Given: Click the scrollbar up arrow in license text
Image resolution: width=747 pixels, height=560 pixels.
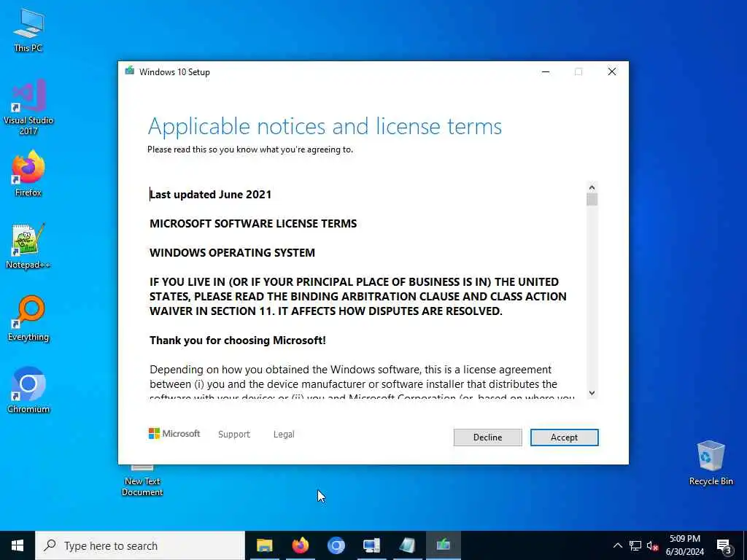Looking at the screenshot, I should (592, 187).
